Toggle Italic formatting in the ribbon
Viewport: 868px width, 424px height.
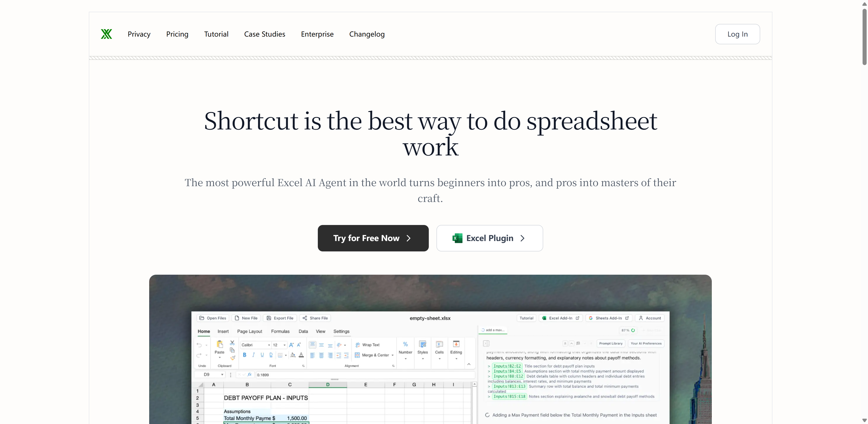click(x=253, y=355)
